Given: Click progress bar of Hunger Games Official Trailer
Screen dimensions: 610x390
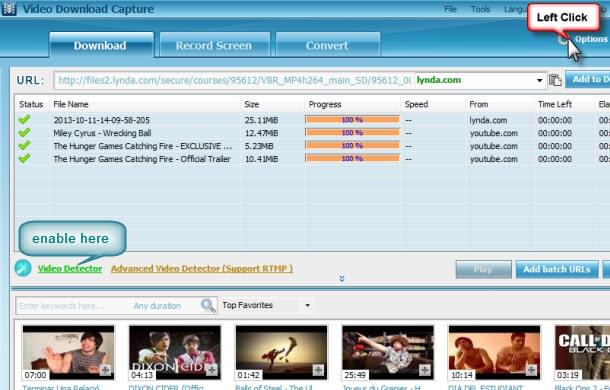Looking at the screenshot, I should (x=352, y=158).
